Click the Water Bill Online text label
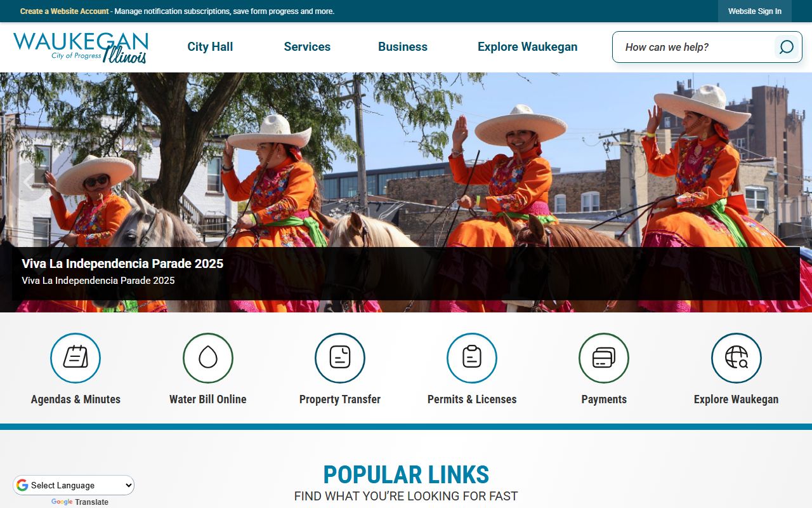 208,399
